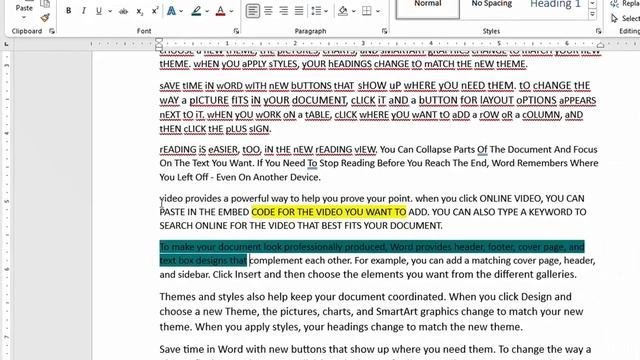
Task: Click the Replace icon in Editing
Action: pyautogui.click(x=614, y=3)
